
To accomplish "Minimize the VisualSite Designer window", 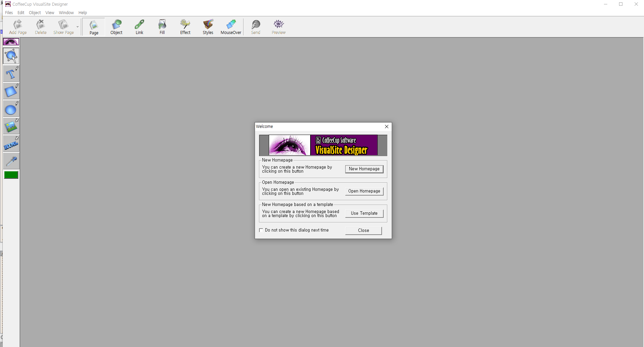I will click(x=606, y=4).
